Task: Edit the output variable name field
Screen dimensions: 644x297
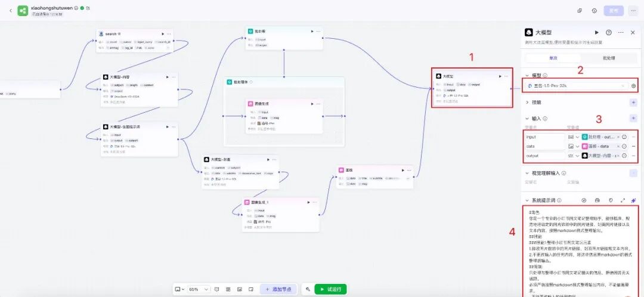Action: tap(545, 156)
